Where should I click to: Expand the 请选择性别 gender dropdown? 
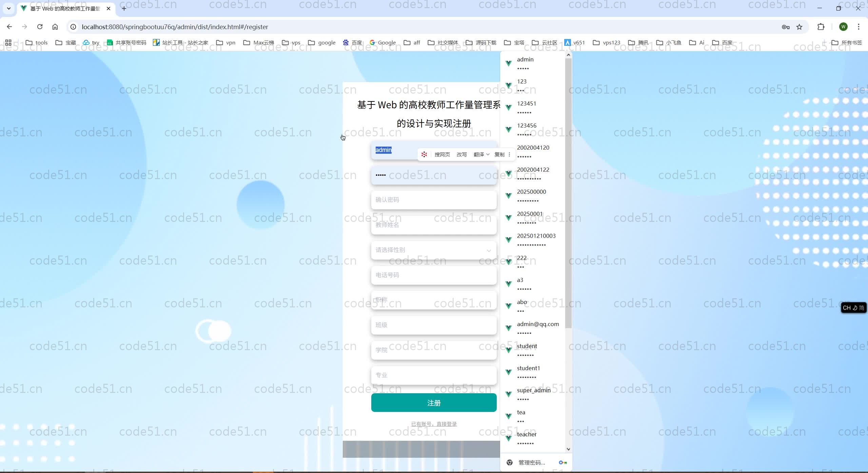click(x=434, y=250)
